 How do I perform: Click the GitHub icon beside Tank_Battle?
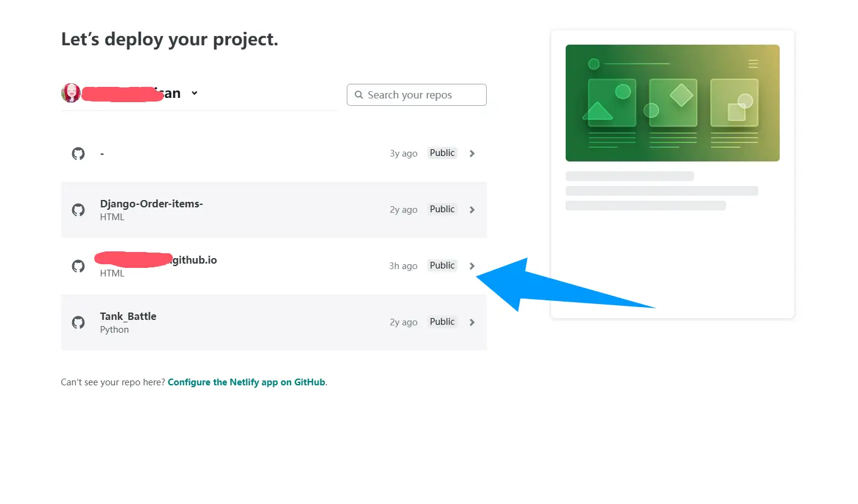(x=78, y=322)
